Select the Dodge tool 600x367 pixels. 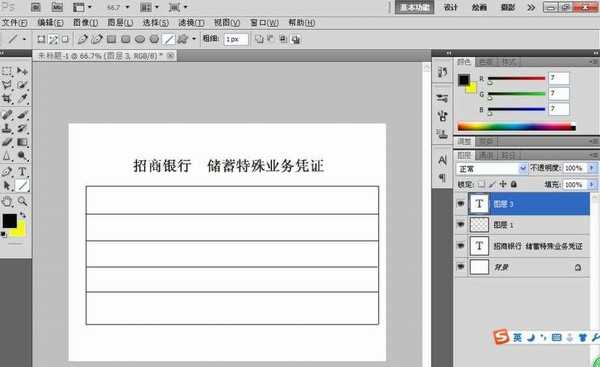point(22,156)
